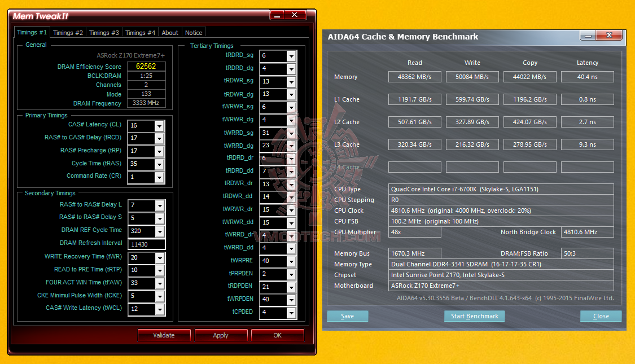635x364 pixels.
Task: Click the Close button in AIDA64
Action: (601, 316)
